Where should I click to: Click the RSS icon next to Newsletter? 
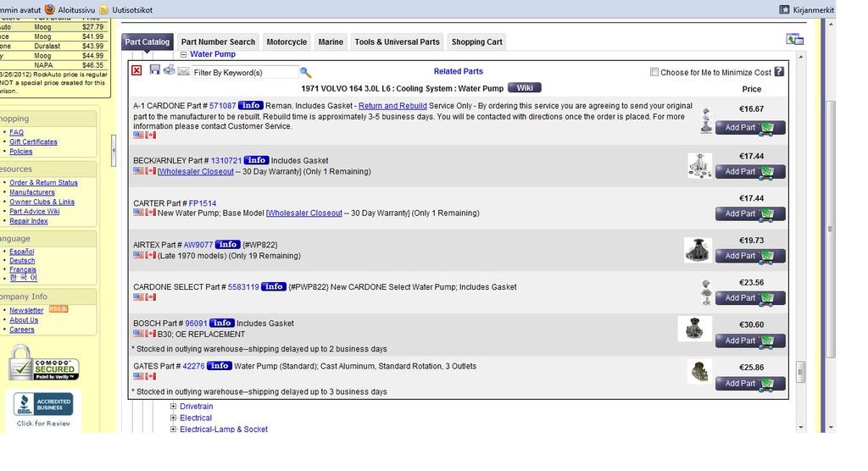tap(58, 309)
